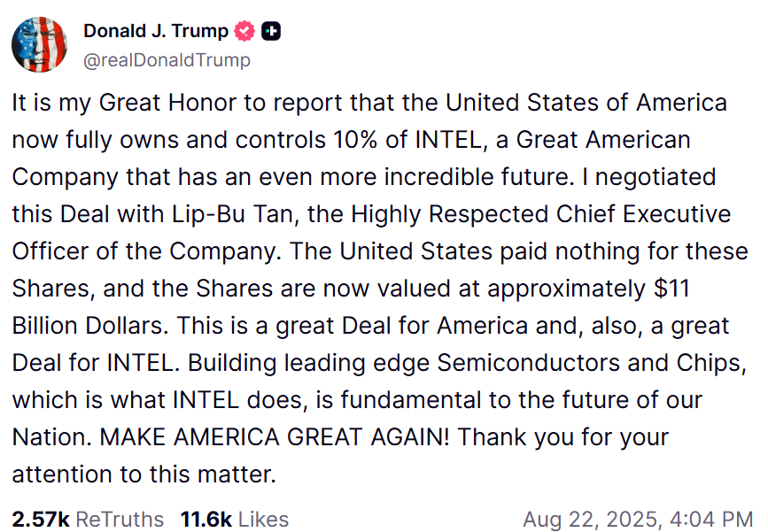Click the words "Billion Dollars" in post
The image size is (768, 532).
pos(89,326)
